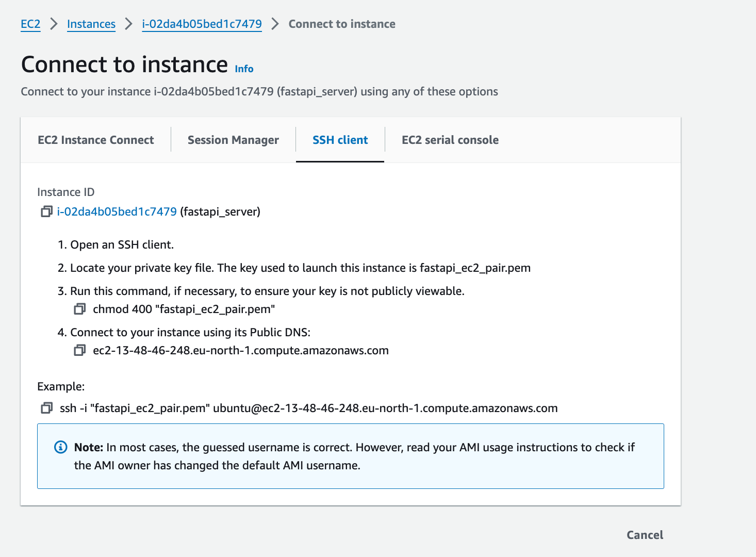Click the Public DNS ec2-13-48-46-248 hostname text
Screen dimensions: 756x557
241,350
